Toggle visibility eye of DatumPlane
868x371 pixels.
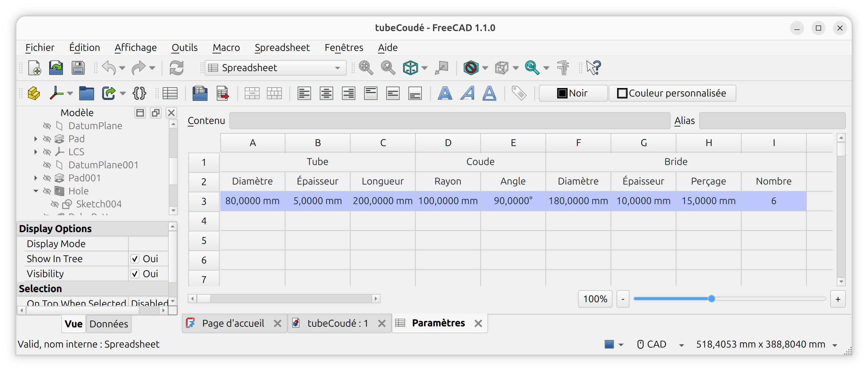click(47, 126)
